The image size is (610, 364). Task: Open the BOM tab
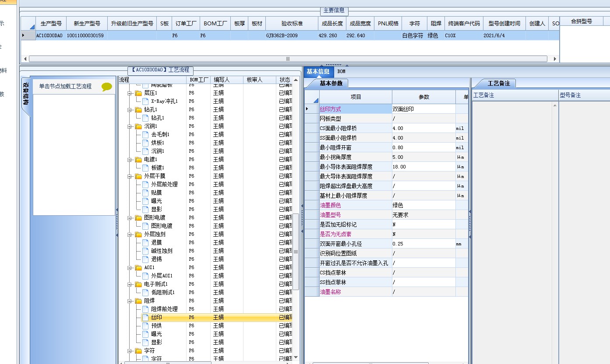point(342,71)
